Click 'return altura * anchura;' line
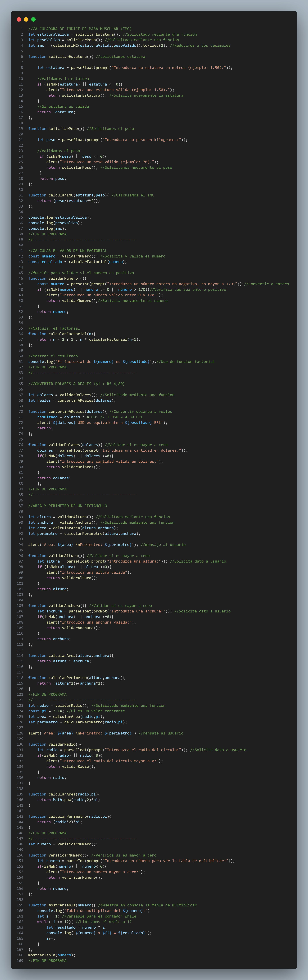 [64, 661]
